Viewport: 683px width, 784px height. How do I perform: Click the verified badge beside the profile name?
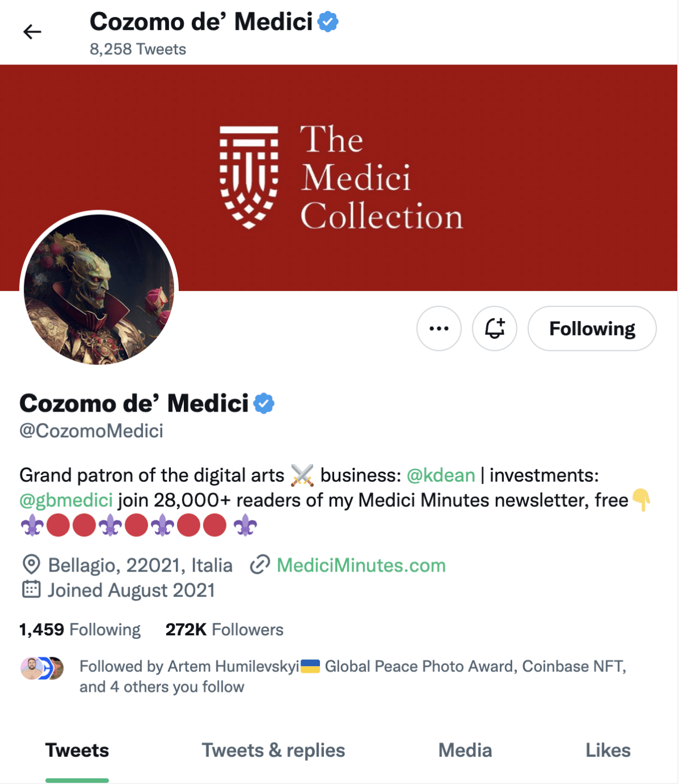click(x=264, y=404)
